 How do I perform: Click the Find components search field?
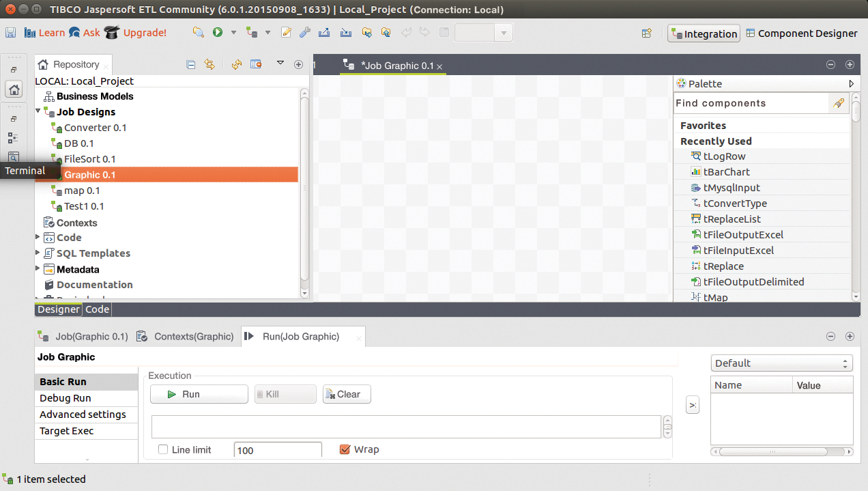tap(749, 103)
